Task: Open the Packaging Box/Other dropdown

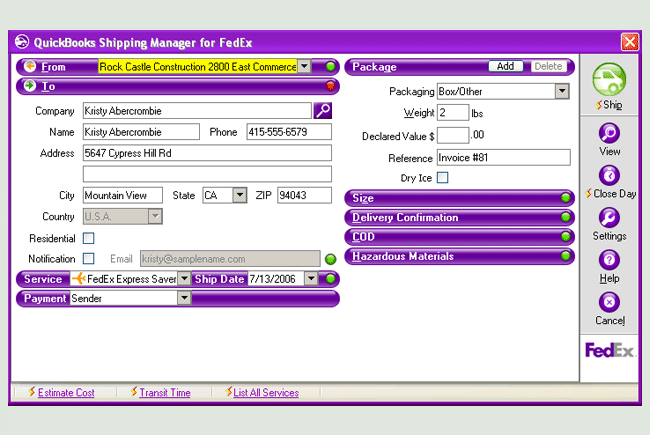Action: tap(561, 91)
